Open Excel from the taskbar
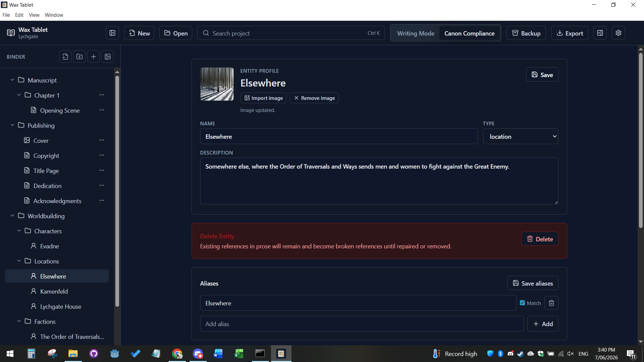 point(239,354)
